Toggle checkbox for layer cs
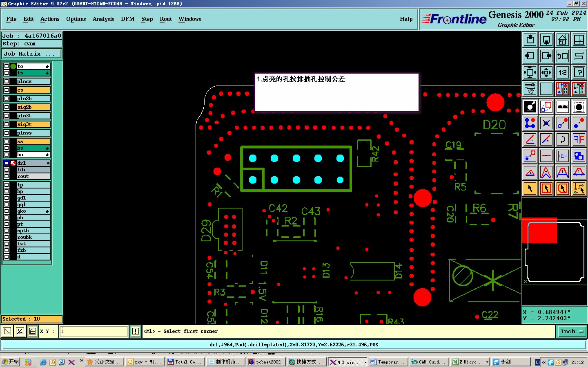 (7, 90)
